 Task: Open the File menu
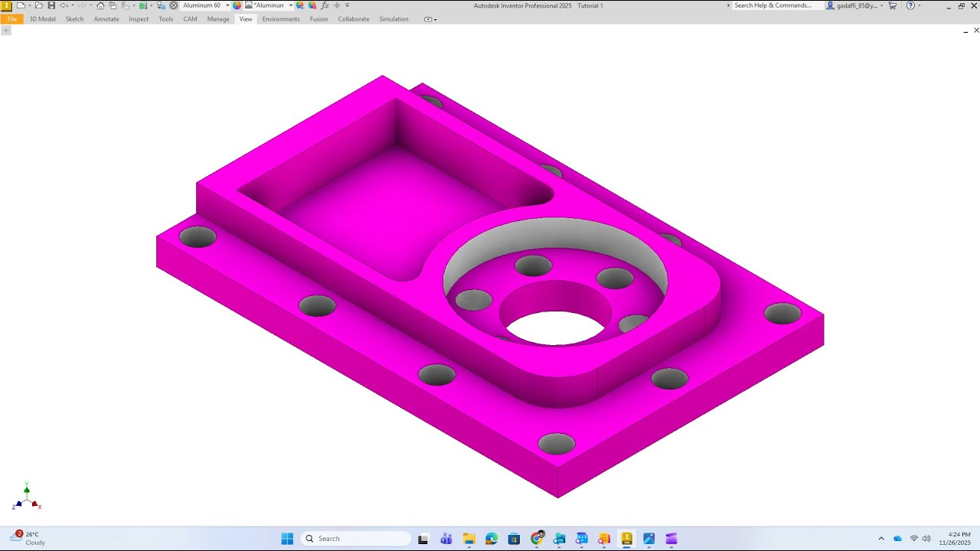coord(12,19)
